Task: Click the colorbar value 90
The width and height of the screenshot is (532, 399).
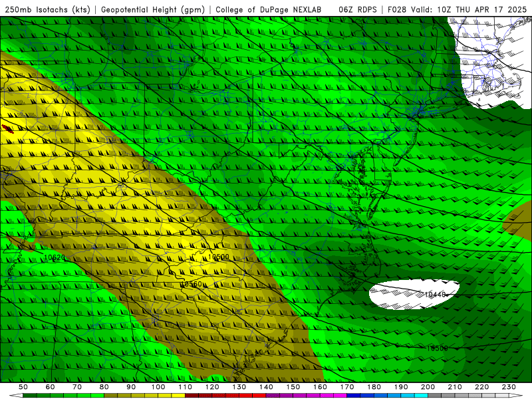Action: 131,387
